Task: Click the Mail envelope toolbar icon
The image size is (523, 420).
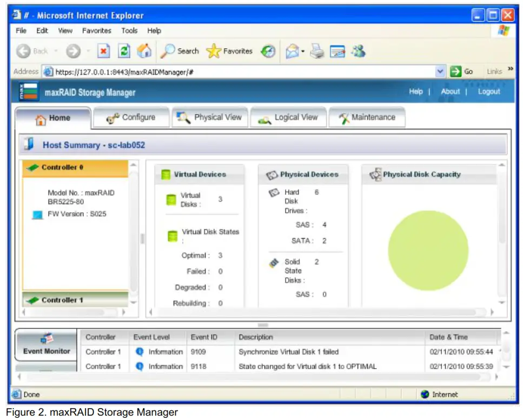Action: (292, 51)
